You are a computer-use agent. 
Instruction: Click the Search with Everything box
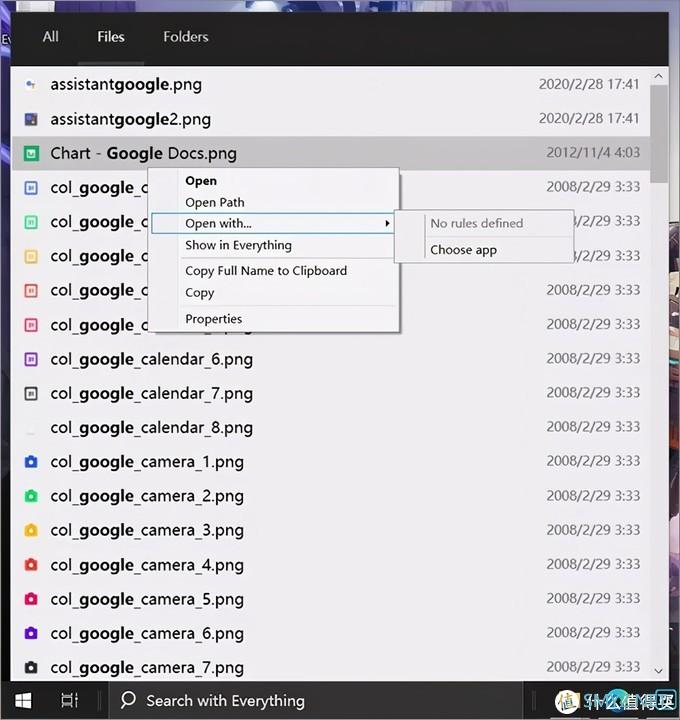click(316, 701)
